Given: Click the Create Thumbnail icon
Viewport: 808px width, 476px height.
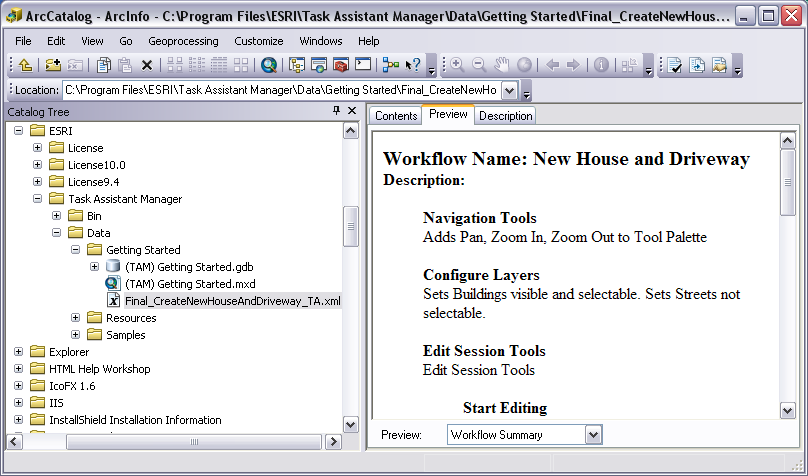Looking at the screenshot, I should click(629, 65).
